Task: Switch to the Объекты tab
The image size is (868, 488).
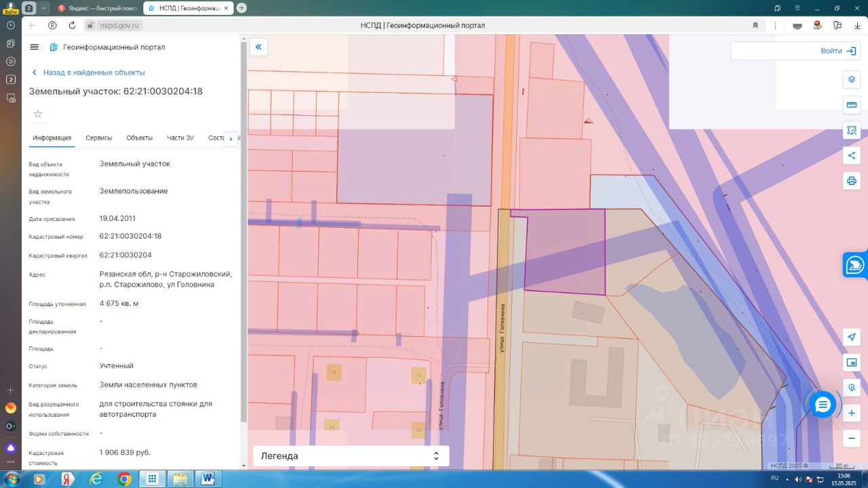Action: 139,138
